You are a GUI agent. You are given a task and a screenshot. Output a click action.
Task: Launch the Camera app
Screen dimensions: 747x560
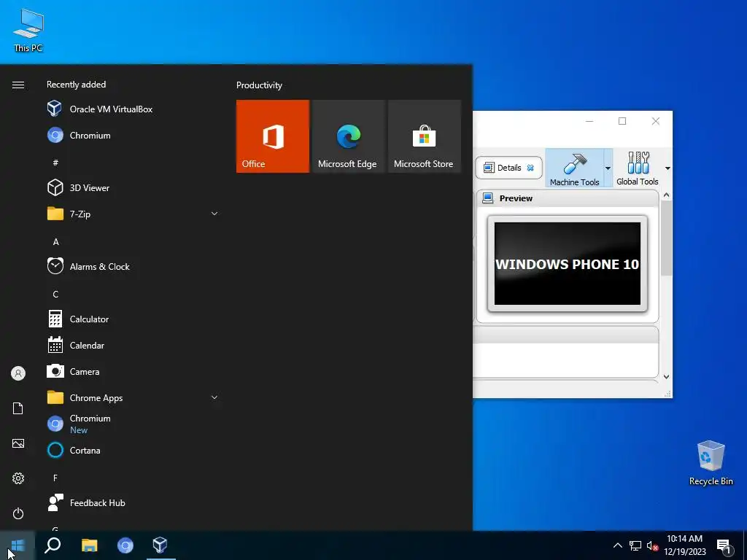point(133,371)
